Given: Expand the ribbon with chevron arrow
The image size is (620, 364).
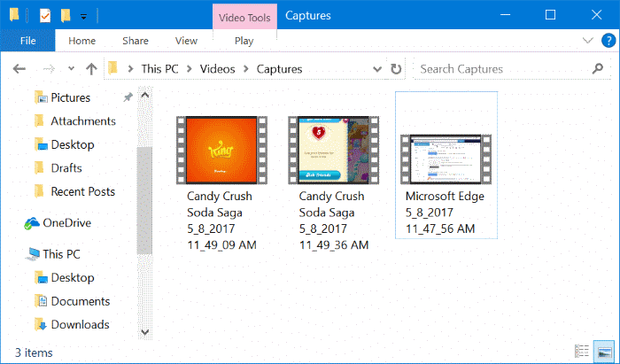Looking at the screenshot, I should coord(588,41).
